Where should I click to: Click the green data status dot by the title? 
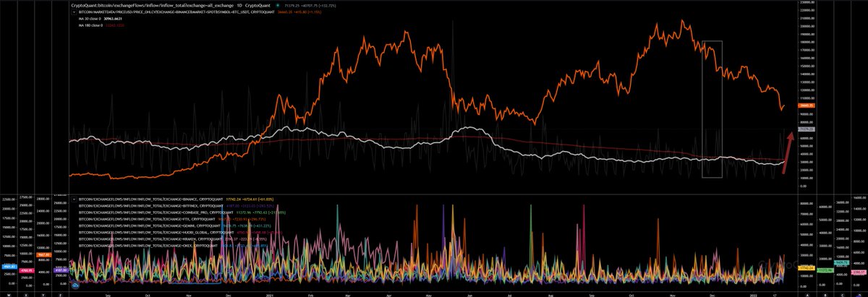[277, 5]
